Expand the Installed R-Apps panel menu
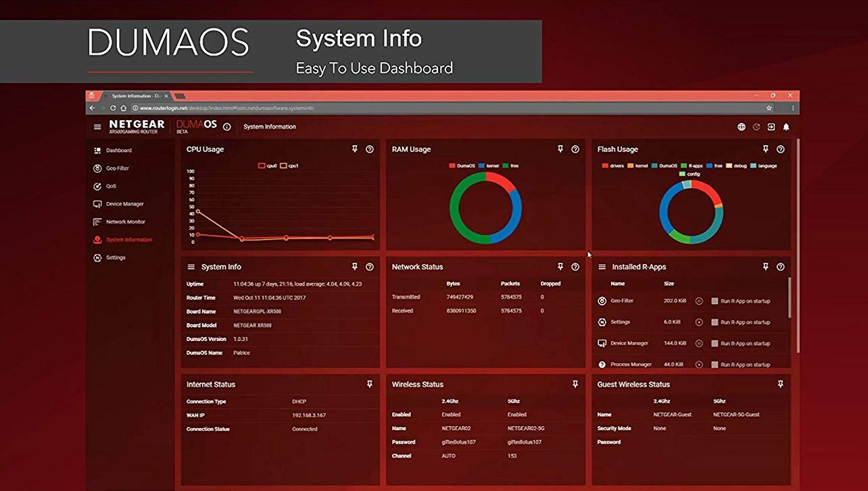The width and height of the screenshot is (868, 491). pyautogui.click(x=602, y=267)
